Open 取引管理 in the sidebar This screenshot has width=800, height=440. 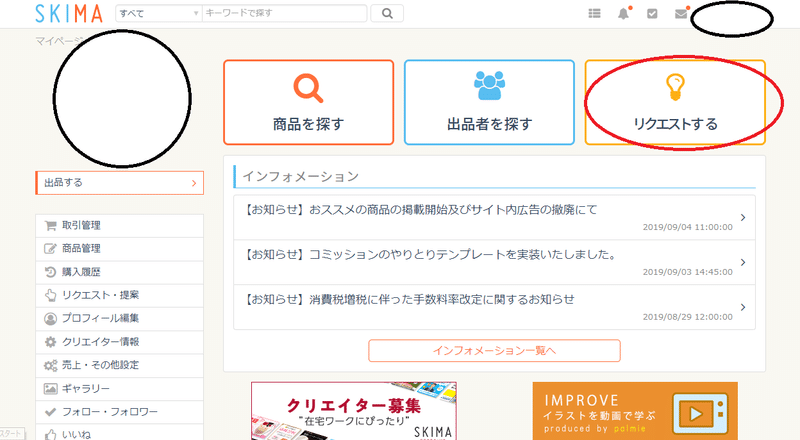(119, 226)
